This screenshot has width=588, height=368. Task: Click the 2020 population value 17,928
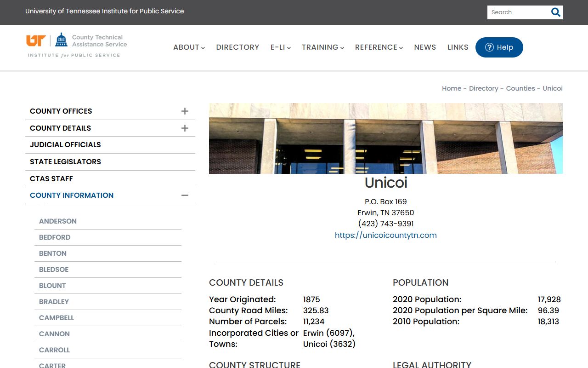coord(549,299)
